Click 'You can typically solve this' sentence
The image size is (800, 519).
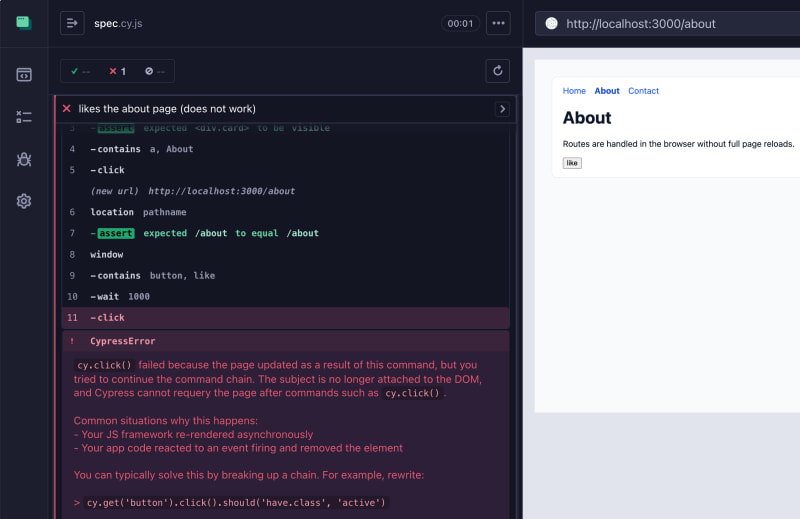pyautogui.click(x=248, y=475)
